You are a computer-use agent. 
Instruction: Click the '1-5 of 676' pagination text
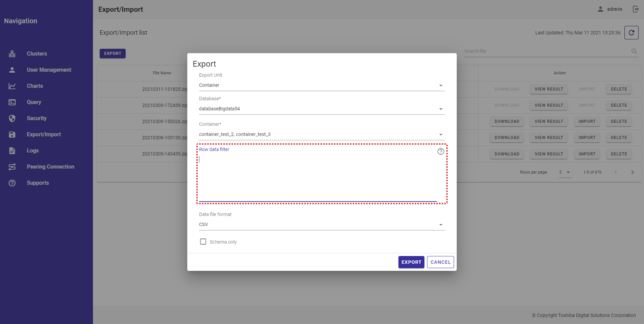click(592, 172)
